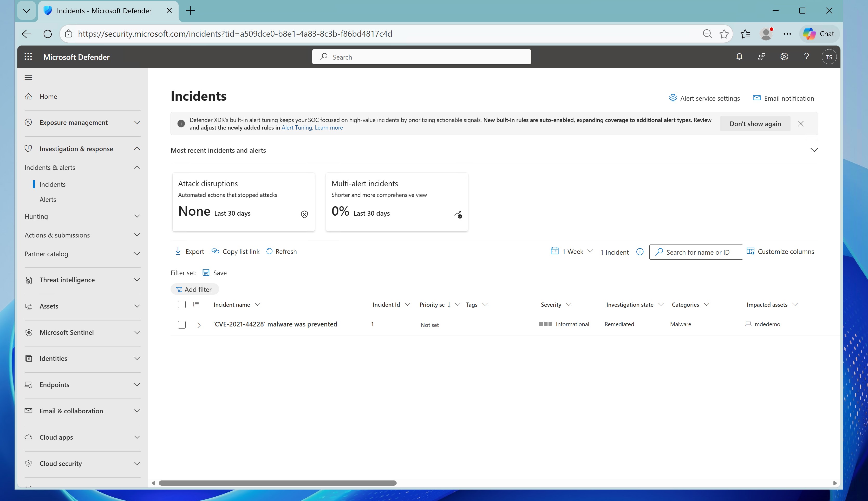Open the app launcher waffle icon
868x501 pixels.
(28, 57)
